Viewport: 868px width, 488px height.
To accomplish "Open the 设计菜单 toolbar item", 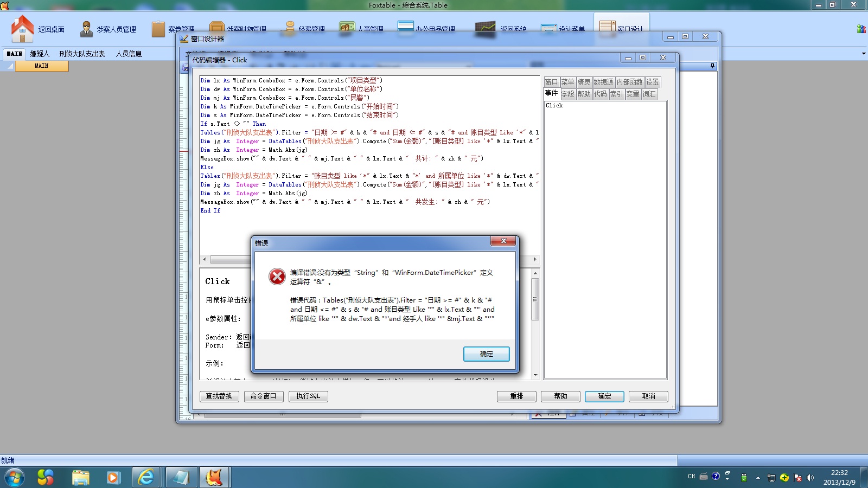I will coord(563,29).
